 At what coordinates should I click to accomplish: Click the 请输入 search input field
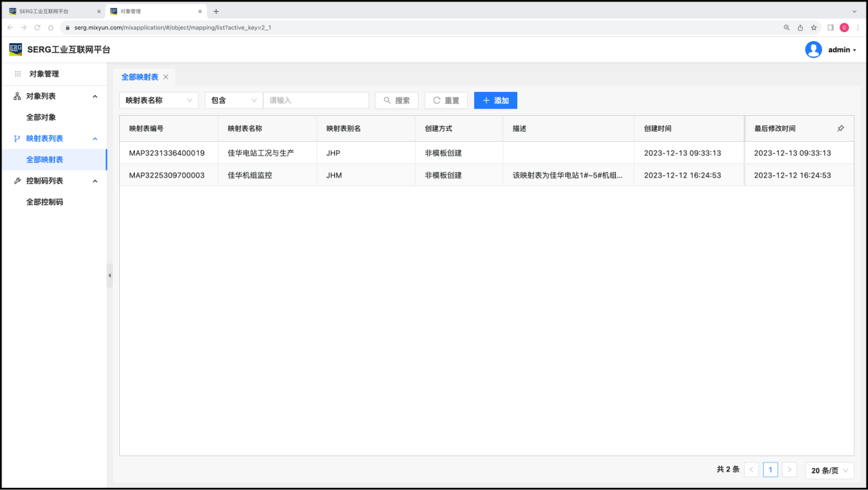click(316, 100)
